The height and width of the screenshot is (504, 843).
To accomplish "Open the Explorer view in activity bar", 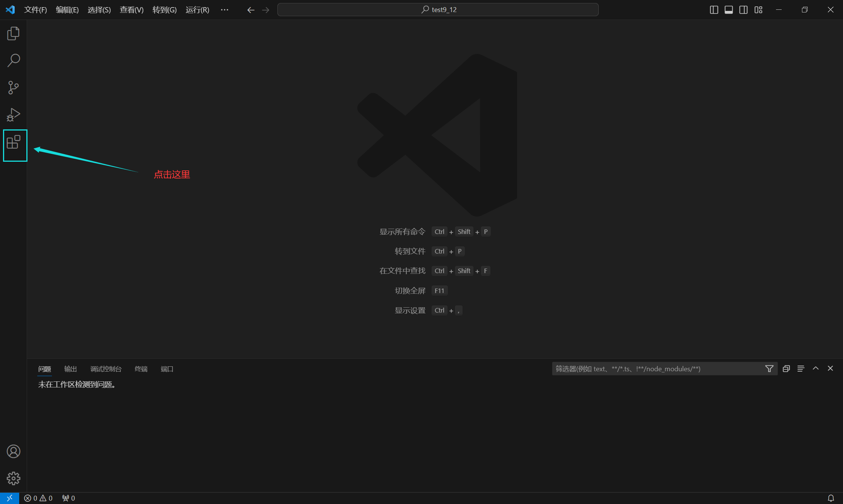I will pyautogui.click(x=13, y=33).
